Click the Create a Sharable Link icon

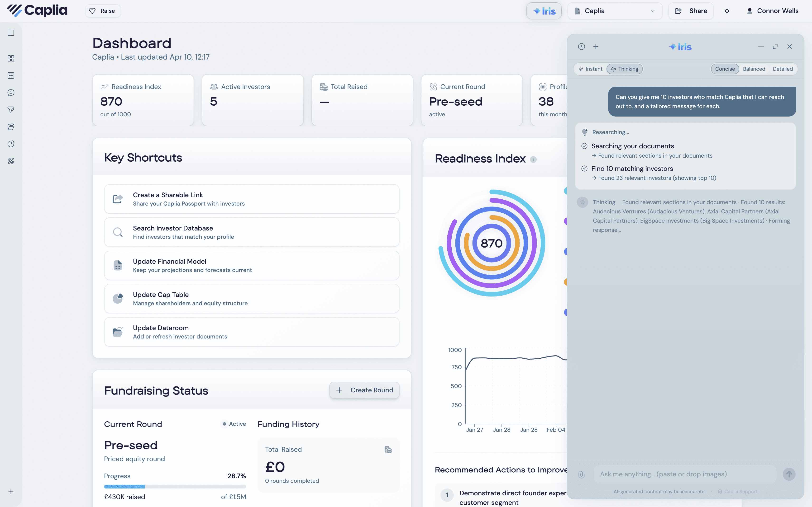tap(118, 199)
